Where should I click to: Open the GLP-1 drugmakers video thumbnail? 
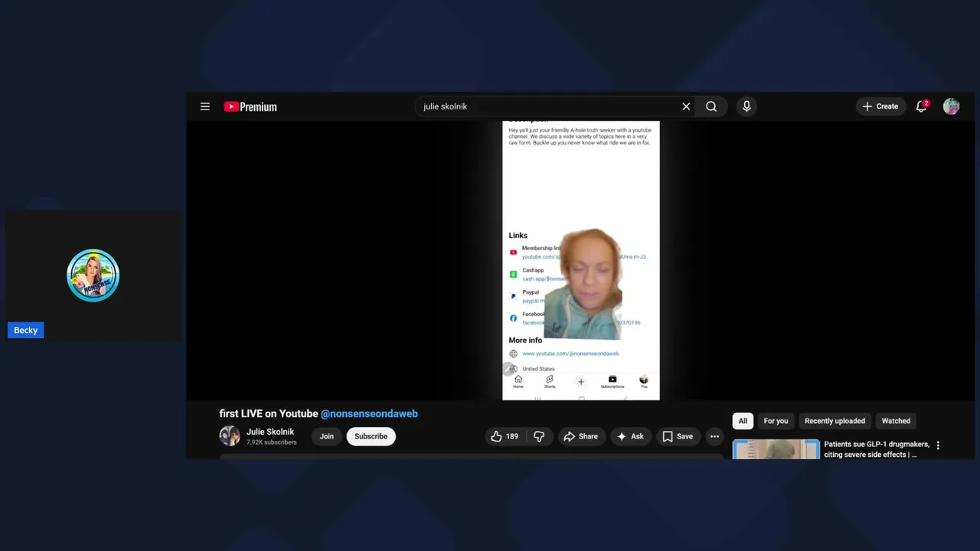tap(776, 449)
